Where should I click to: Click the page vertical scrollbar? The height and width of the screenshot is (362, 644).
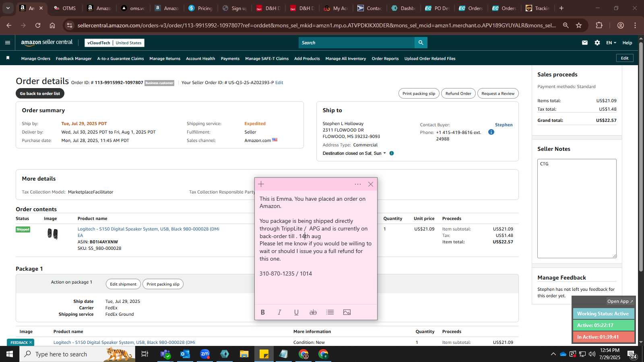[x=641, y=157]
